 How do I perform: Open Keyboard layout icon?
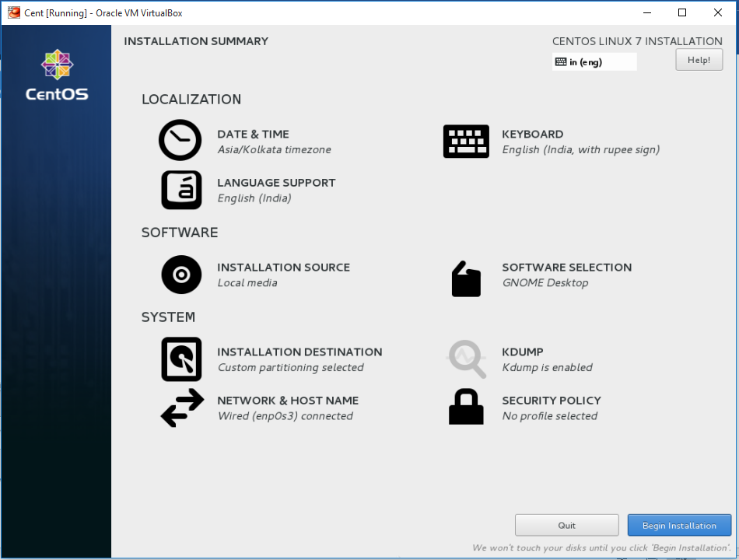[x=466, y=141]
